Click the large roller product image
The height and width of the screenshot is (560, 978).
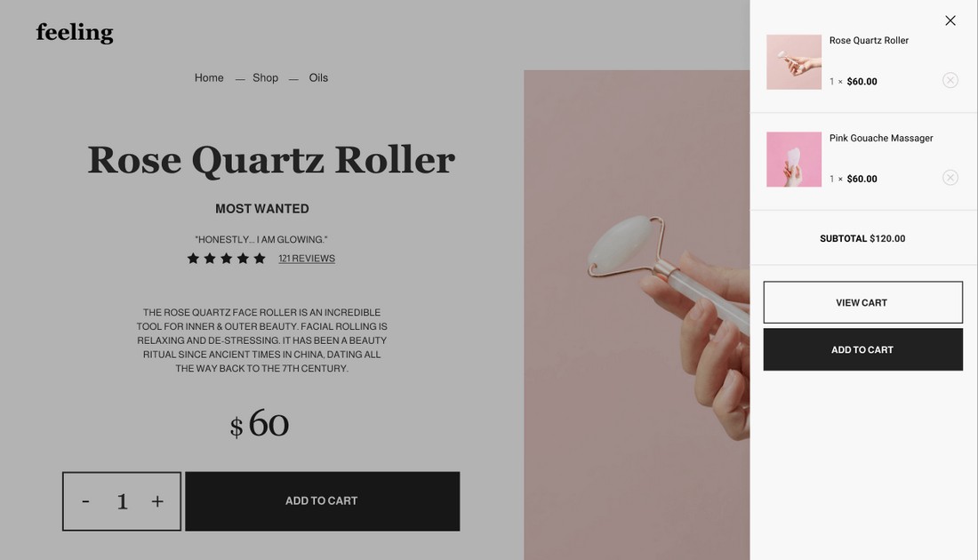tap(637, 315)
